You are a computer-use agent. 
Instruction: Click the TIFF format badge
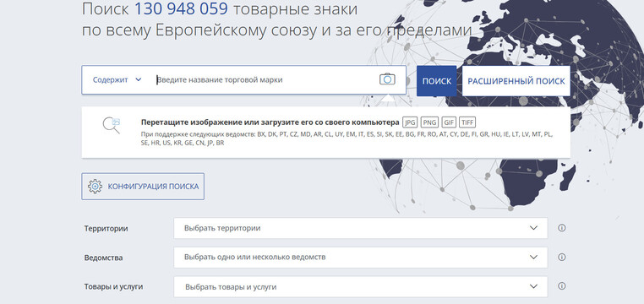[467, 122]
